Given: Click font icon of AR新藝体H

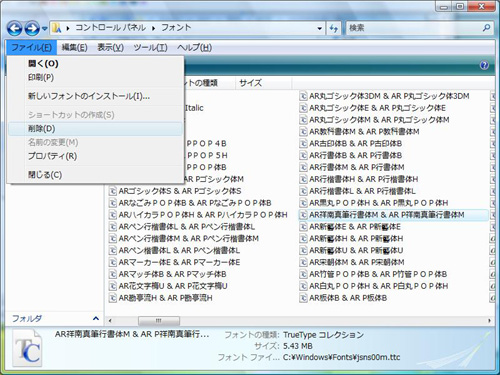Looking at the screenshot, I should pyautogui.click(x=303, y=239).
